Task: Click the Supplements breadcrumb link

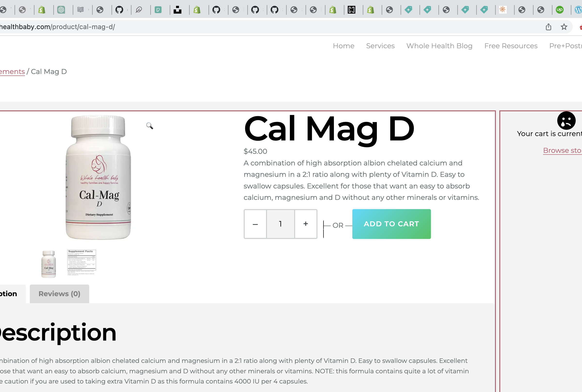Action: coord(12,72)
